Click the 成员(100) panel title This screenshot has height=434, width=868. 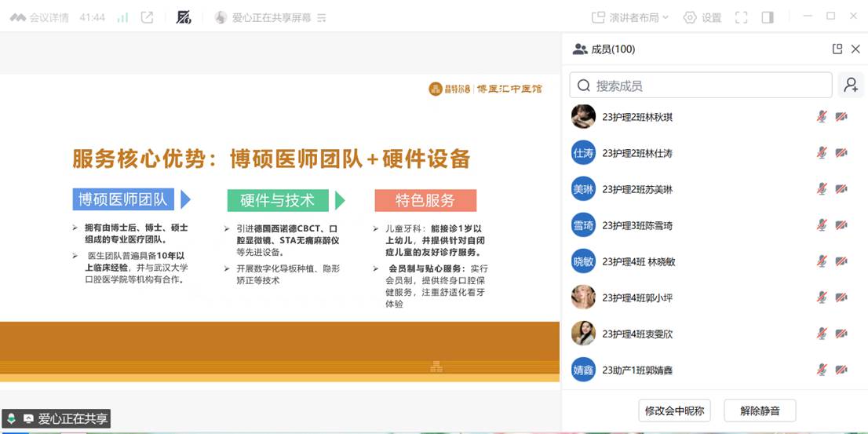coord(613,49)
